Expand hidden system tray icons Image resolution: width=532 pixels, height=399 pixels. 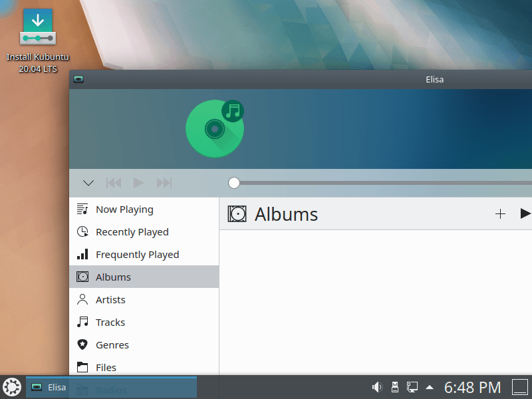pos(430,387)
